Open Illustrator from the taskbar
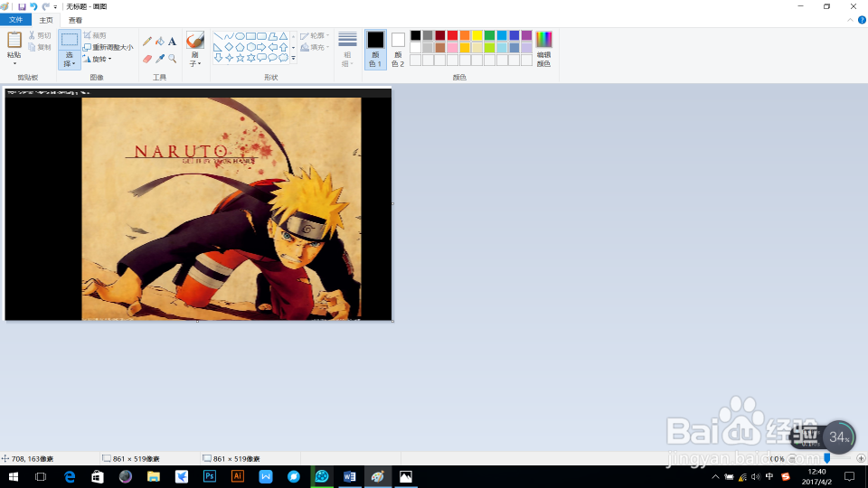 pos(238,476)
